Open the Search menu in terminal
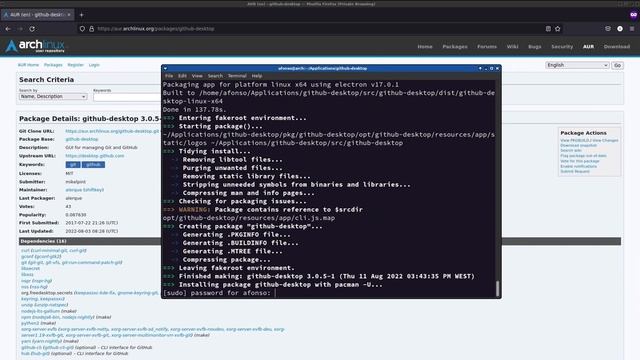This screenshot has height=360, width=640. click(215, 76)
